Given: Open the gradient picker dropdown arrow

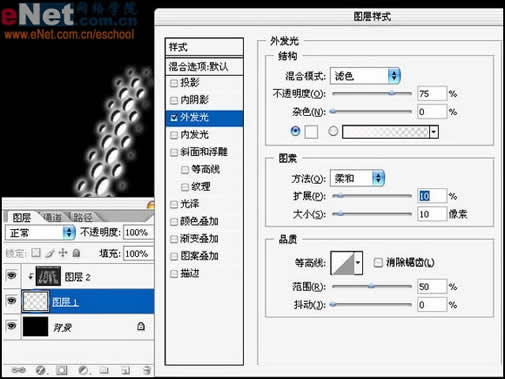Looking at the screenshot, I should [x=433, y=132].
